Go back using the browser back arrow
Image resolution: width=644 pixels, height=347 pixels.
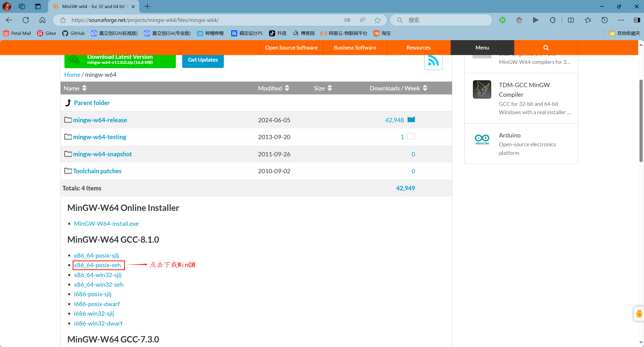(x=9, y=20)
